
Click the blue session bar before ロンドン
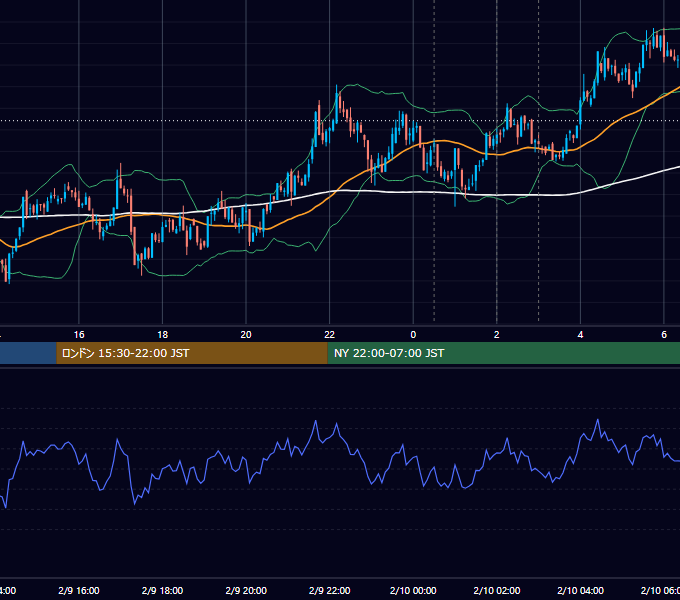coord(28,353)
